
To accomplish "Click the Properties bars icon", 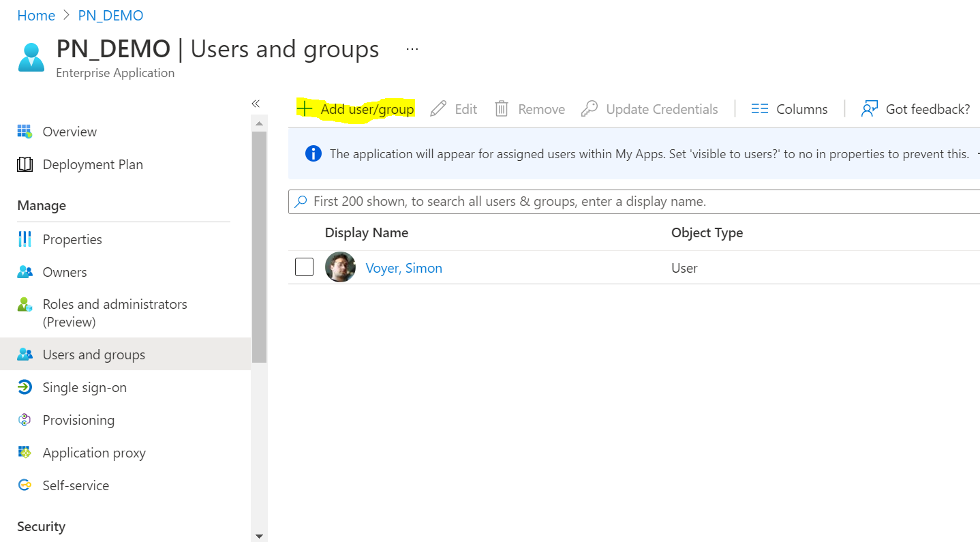I will tap(25, 239).
